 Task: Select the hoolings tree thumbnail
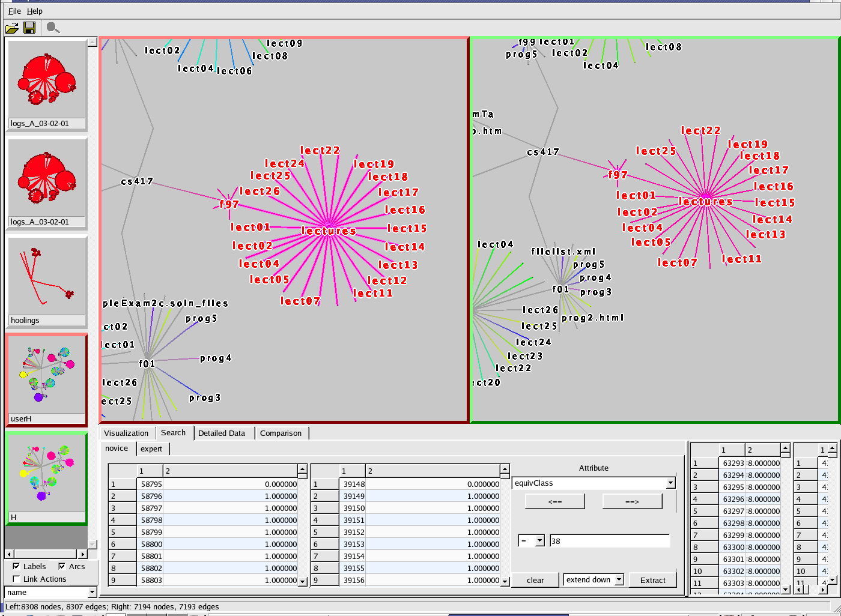46,276
